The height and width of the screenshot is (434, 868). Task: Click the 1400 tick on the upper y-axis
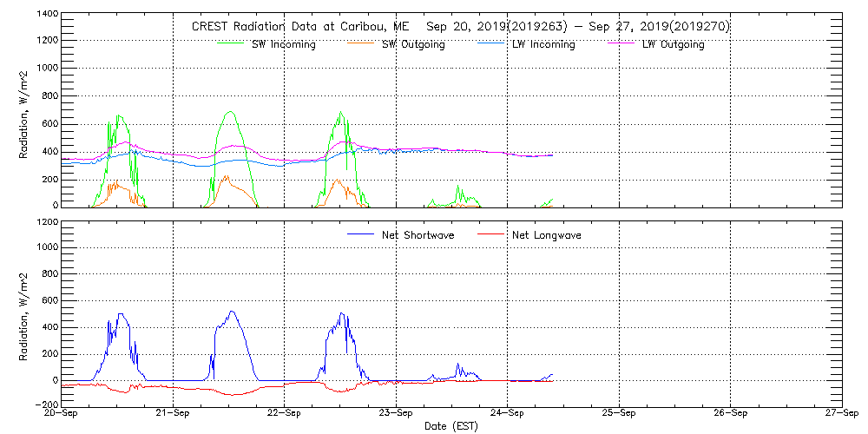point(48,15)
